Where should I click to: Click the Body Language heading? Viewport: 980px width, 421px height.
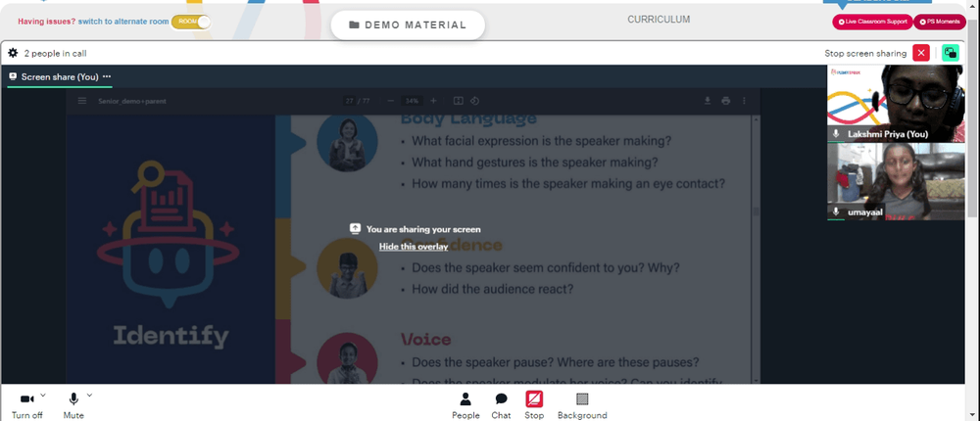[x=468, y=118]
